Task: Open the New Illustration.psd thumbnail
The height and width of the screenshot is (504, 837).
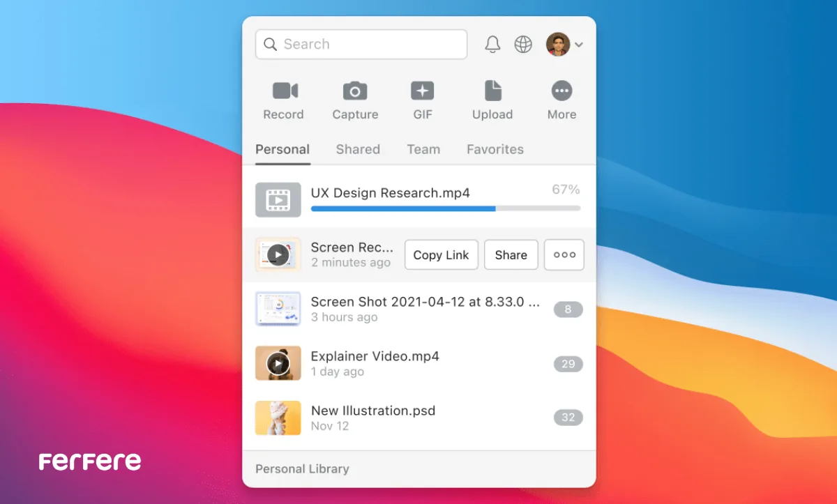Action: click(x=278, y=418)
